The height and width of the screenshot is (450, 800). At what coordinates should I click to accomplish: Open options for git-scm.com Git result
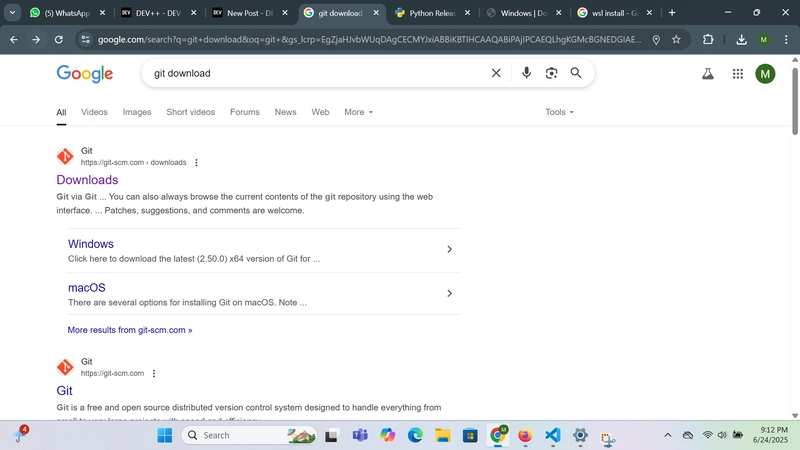(154, 373)
